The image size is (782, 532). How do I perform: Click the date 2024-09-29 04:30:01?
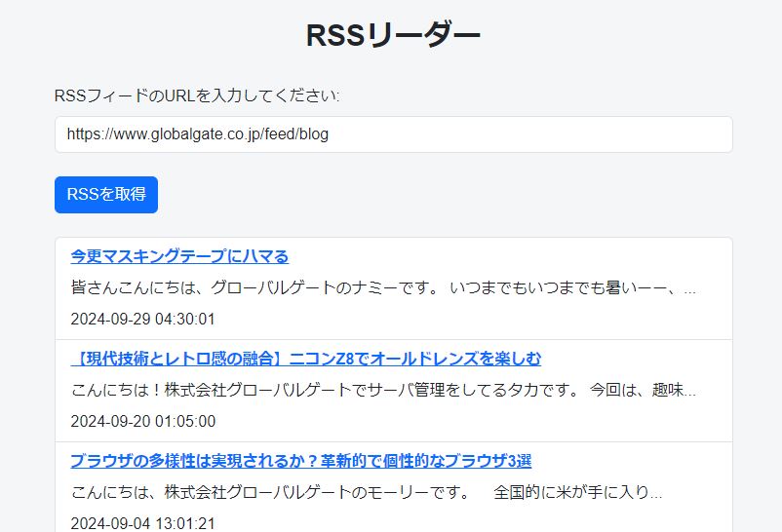pos(142,319)
